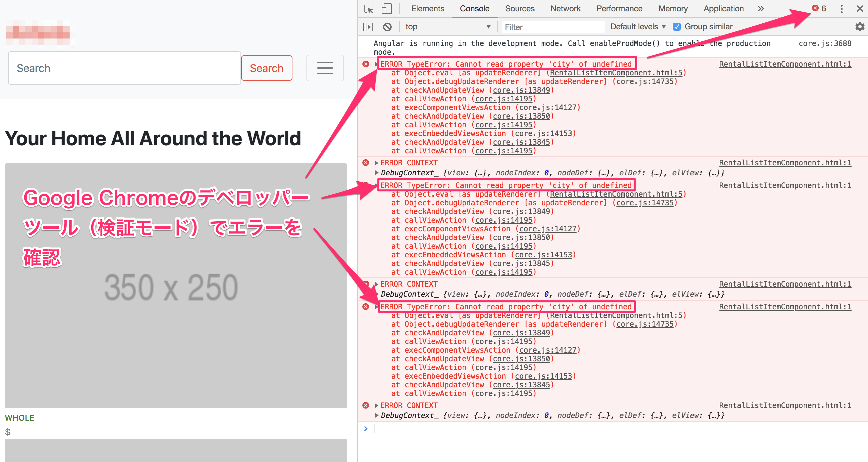Open the first core.js:14153 stack link
This screenshot has height=462, width=868.
[543, 134]
